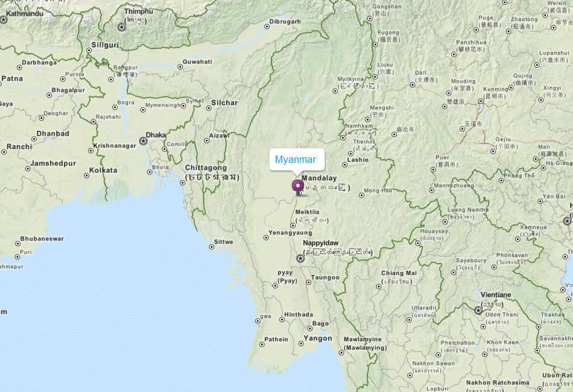The image size is (573, 392).
Task: Click the Dibrugarh city marker dot
Action: tap(267, 27)
